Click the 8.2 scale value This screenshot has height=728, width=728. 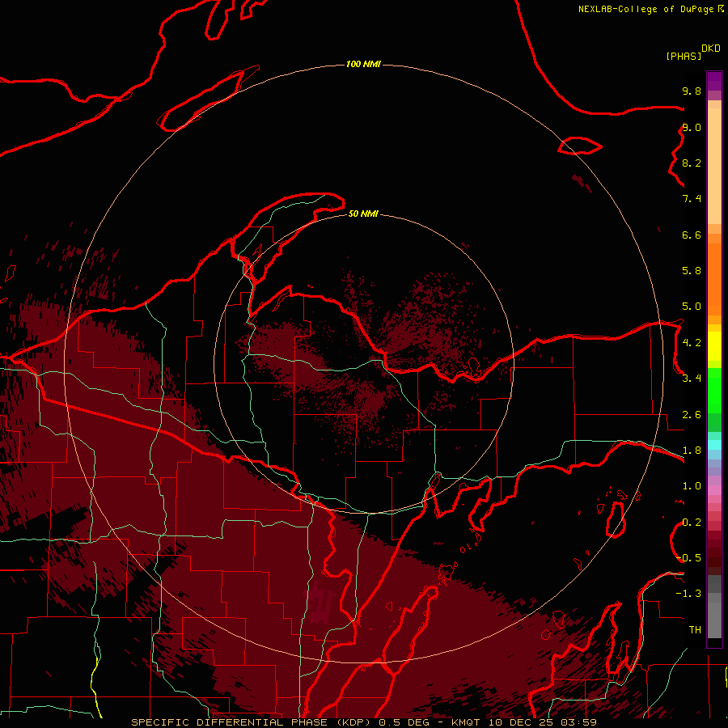692,163
